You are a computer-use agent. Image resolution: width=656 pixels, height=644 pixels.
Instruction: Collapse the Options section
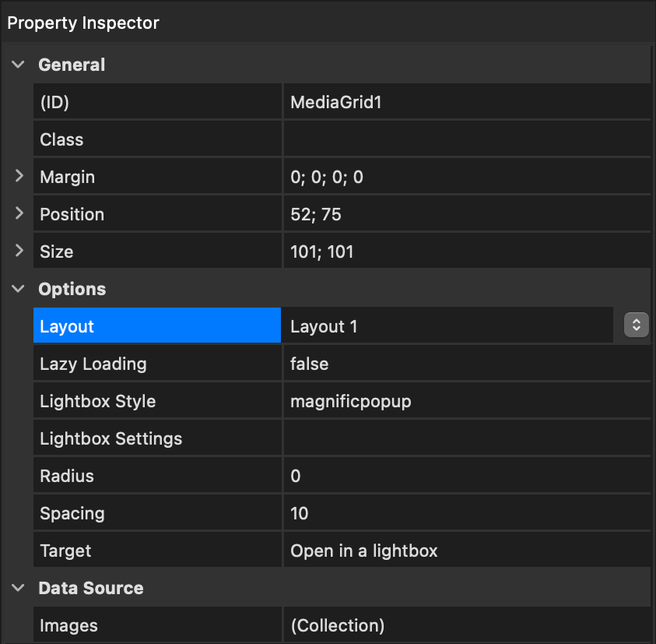pos(18,288)
